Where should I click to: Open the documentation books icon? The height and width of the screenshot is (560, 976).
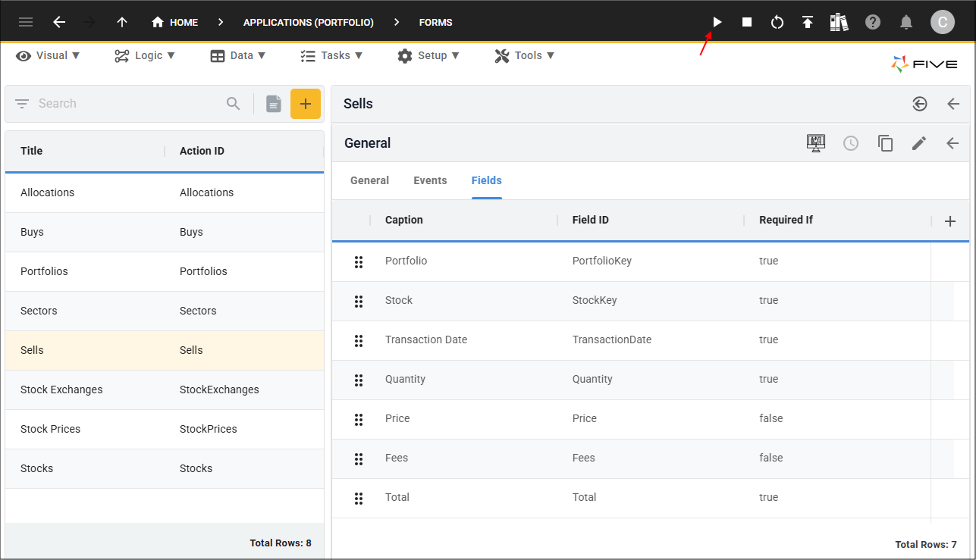click(x=839, y=22)
